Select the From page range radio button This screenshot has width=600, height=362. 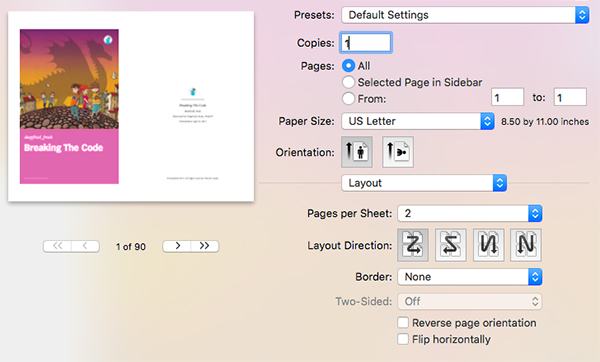point(348,98)
